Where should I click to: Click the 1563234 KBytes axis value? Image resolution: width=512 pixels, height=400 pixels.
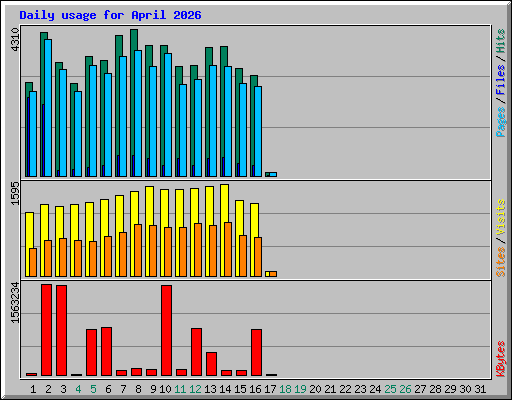click(15, 302)
